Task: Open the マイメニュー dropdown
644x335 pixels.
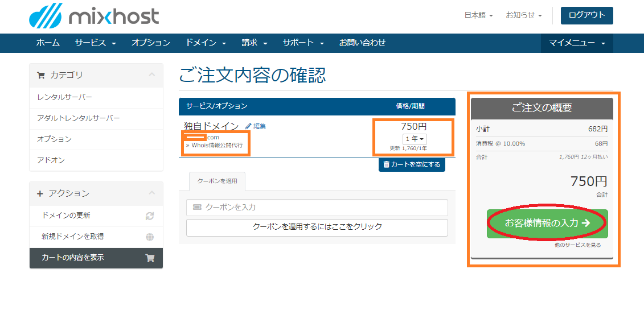Action: point(576,43)
